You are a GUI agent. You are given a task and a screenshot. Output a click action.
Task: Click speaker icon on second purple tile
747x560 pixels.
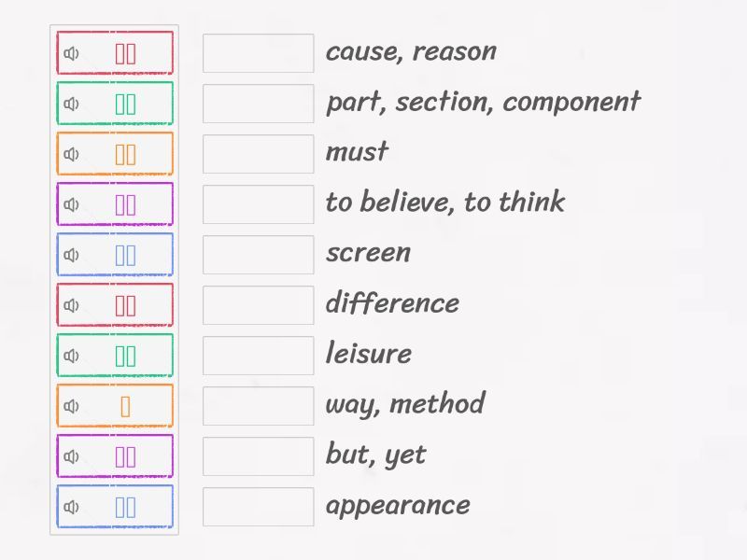point(71,456)
